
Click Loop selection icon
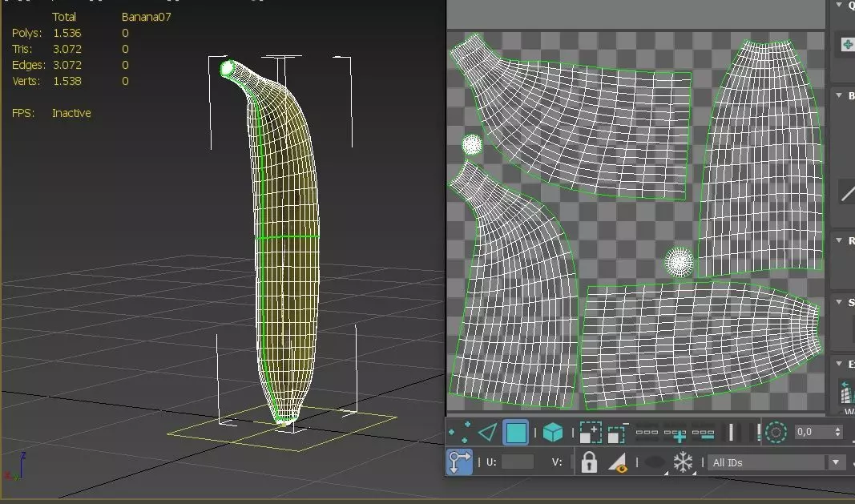coord(647,433)
